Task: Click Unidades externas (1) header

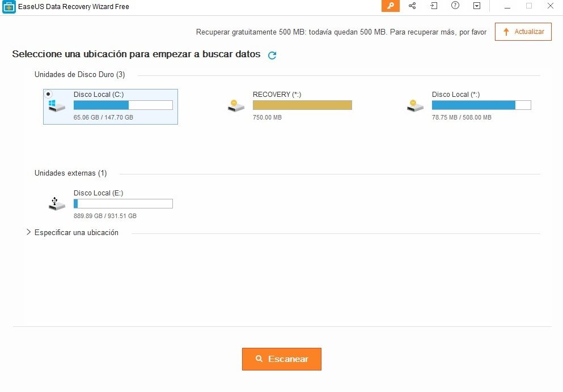Action: pyautogui.click(x=71, y=173)
